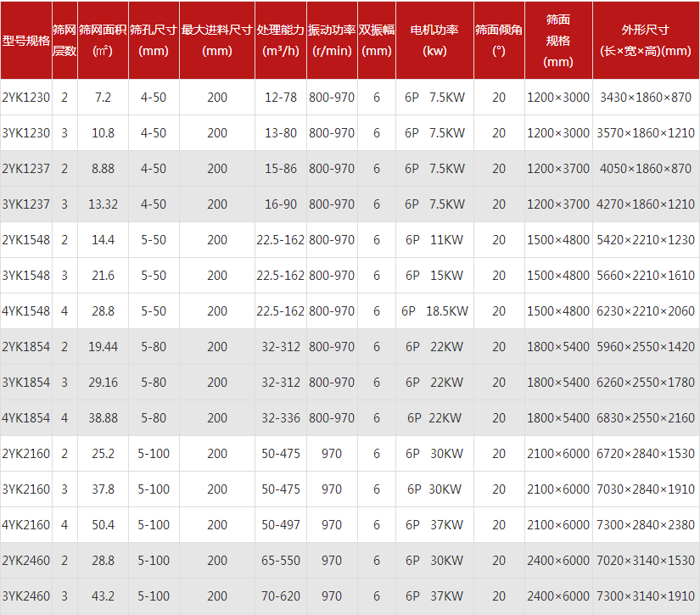This screenshot has height=615, width=700.
Task: Select the 最大进料尺寸 header cell
Action: point(217,40)
